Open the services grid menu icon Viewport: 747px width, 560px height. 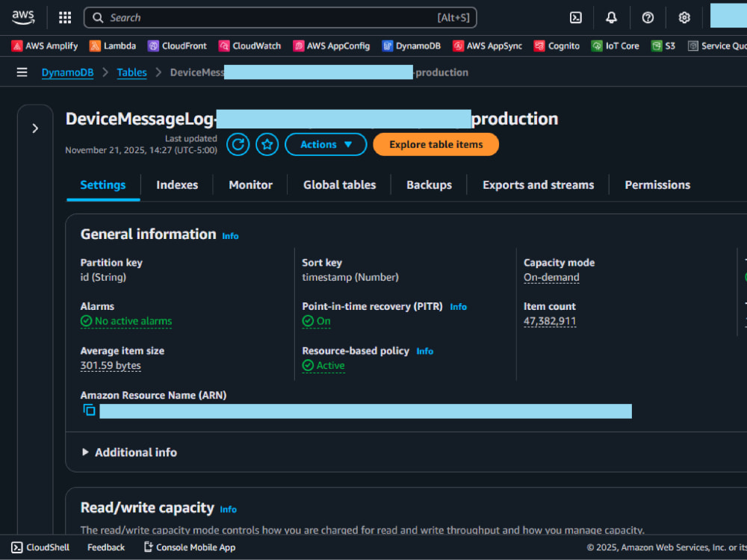click(65, 18)
